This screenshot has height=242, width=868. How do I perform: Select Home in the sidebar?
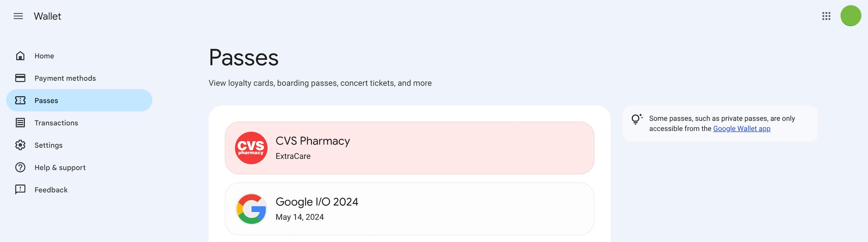point(44,56)
